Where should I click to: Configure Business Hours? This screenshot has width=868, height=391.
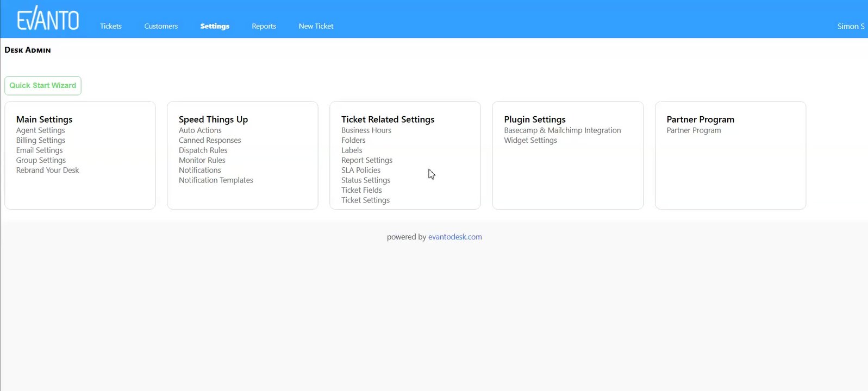click(x=366, y=130)
